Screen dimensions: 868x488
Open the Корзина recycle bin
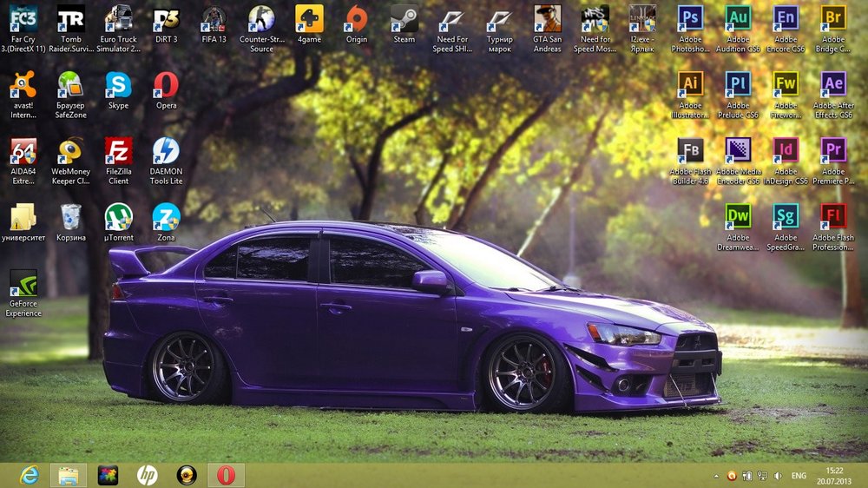pyautogui.click(x=71, y=217)
